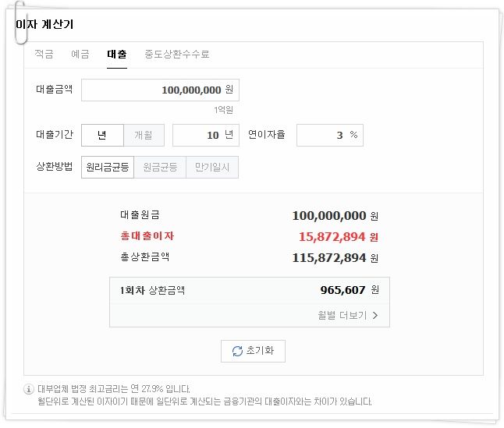Open the 월별 더보기 monthly details link

pyautogui.click(x=347, y=315)
